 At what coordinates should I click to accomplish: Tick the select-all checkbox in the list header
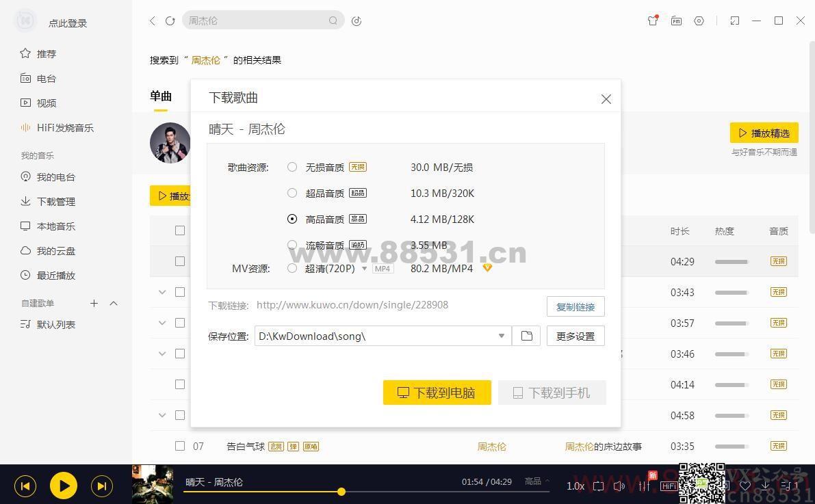pyautogui.click(x=180, y=230)
